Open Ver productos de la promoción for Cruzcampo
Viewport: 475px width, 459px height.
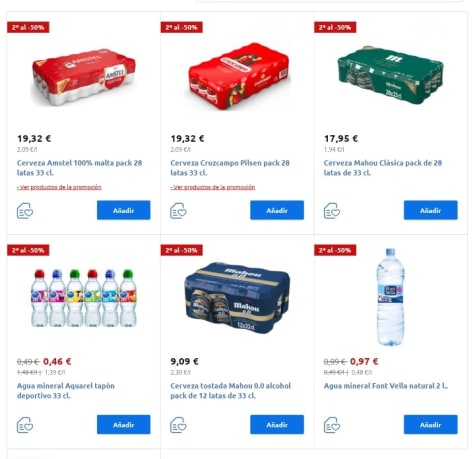pos(213,187)
